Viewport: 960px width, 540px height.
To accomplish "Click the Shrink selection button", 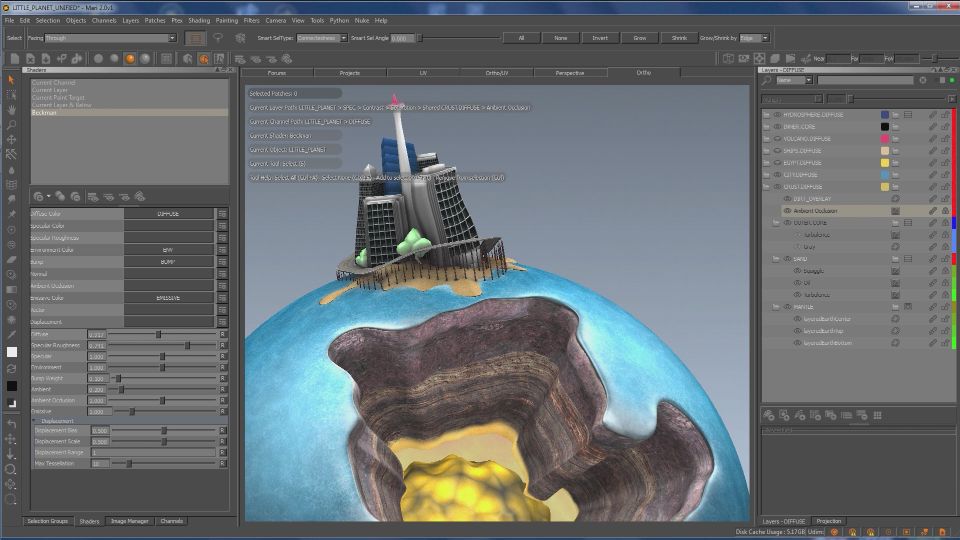I will coord(679,38).
